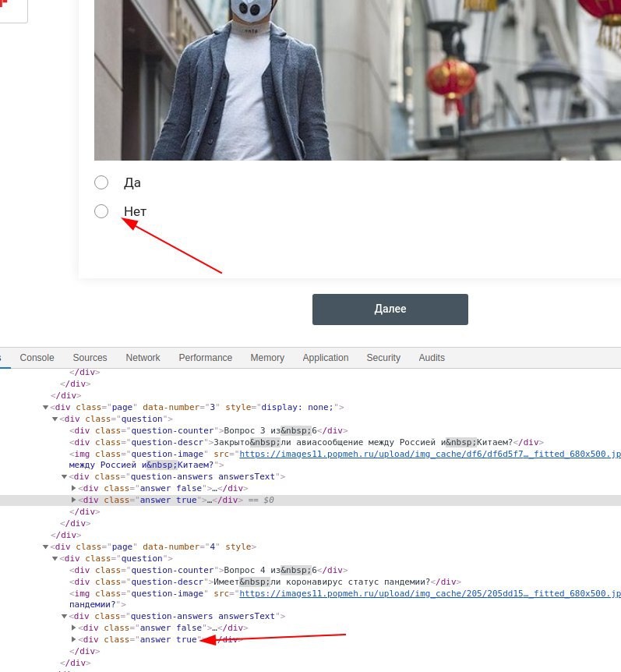Select the 'пандемии?">' alt text line
The image size is (621, 672).
[x=97, y=605]
